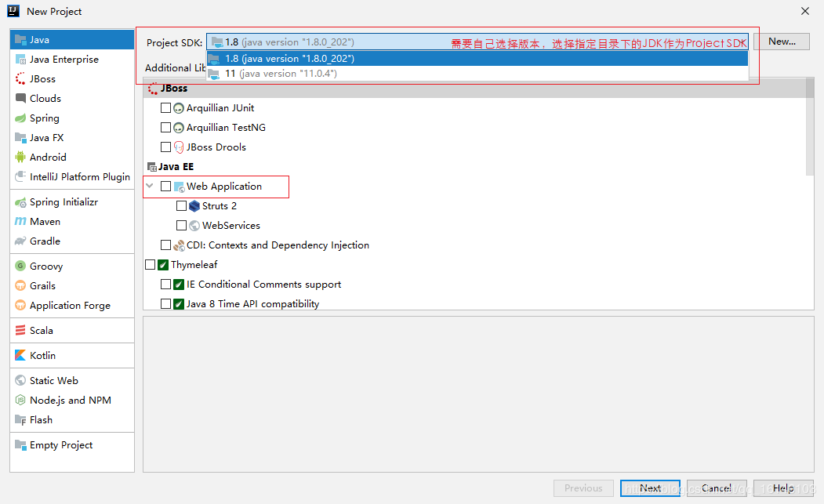The width and height of the screenshot is (824, 504).
Task: Collapse the Web Application tree node
Action: pos(150,186)
